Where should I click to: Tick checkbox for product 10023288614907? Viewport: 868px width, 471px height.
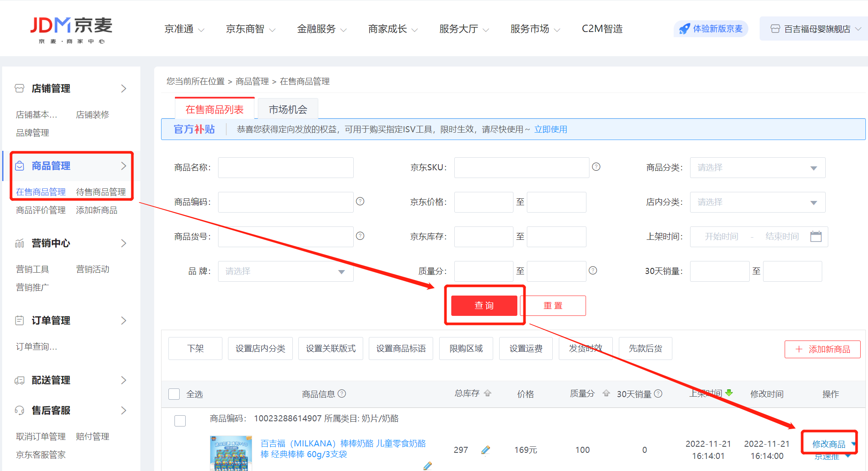pyautogui.click(x=180, y=421)
